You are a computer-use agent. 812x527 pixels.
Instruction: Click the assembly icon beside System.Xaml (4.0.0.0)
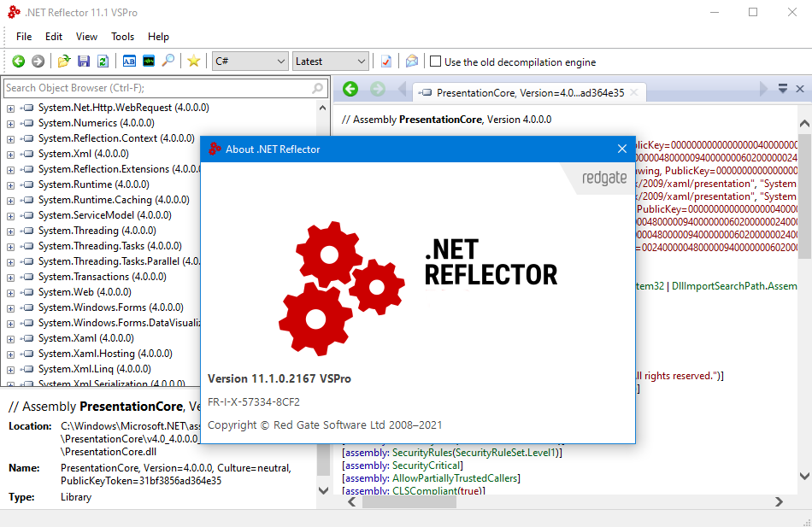(x=27, y=338)
